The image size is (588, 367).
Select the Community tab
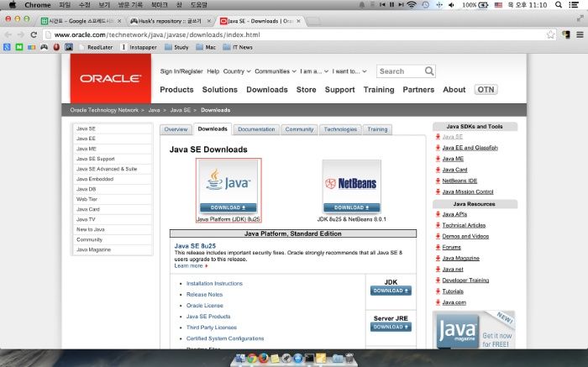click(x=299, y=129)
